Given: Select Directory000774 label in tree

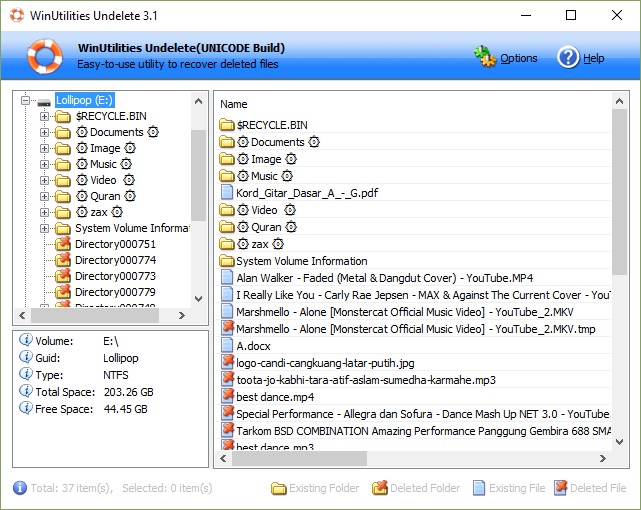Looking at the screenshot, I should (x=115, y=260).
